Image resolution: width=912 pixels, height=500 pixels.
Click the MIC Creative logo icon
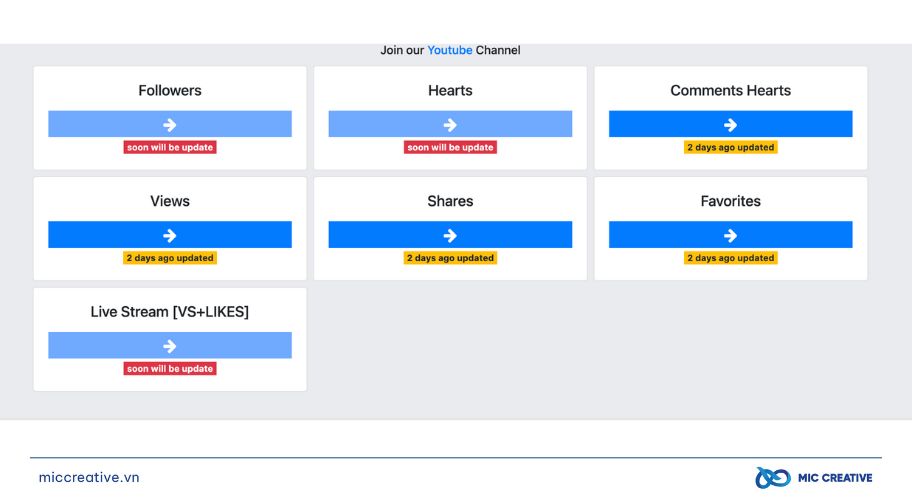(x=772, y=478)
